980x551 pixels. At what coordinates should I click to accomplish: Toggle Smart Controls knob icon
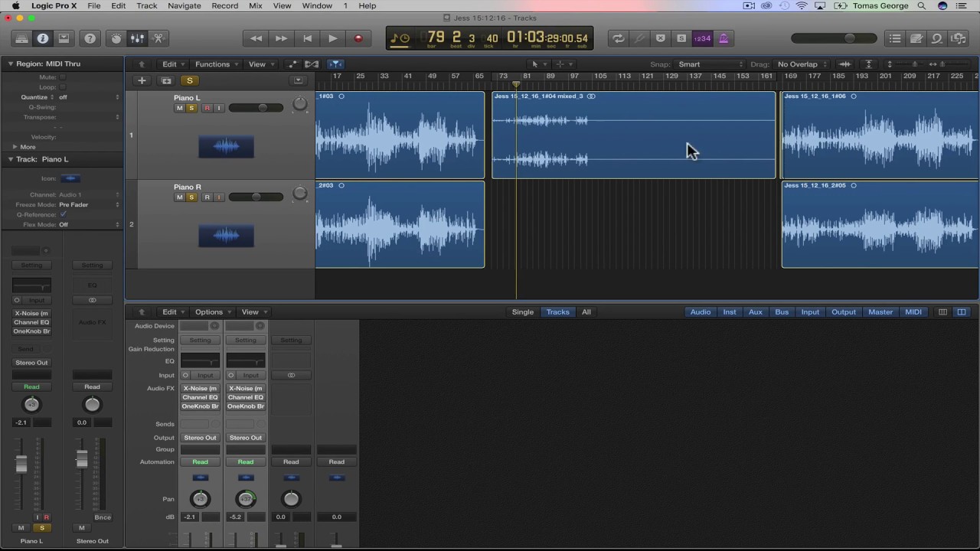(116, 38)
